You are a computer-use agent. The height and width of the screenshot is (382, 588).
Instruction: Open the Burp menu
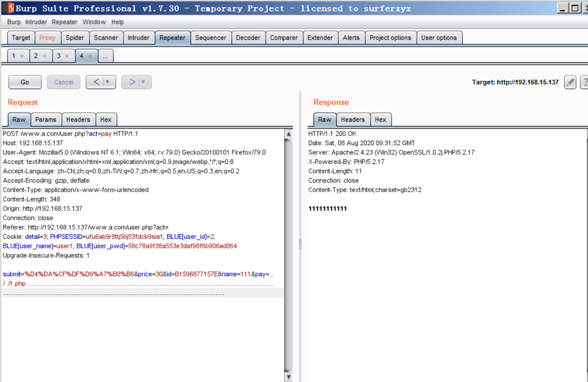click(14, 22)
